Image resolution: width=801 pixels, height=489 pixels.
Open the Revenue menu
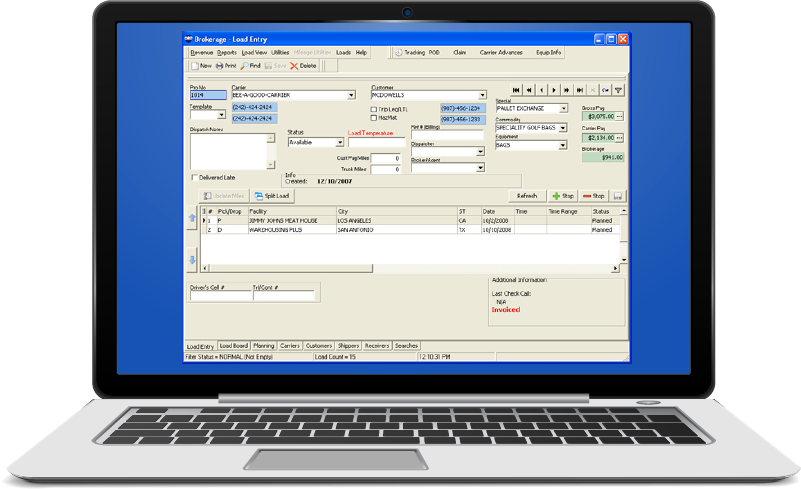click(x=201, y=52)
